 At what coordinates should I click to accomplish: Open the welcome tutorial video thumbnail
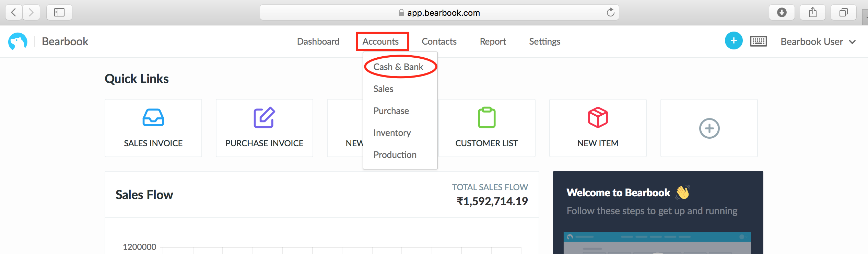coord(657,243)
